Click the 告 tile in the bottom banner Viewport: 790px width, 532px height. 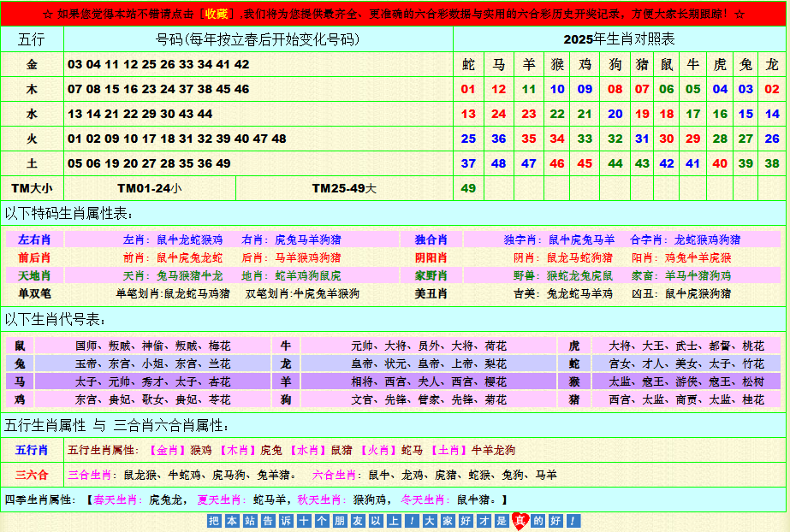click(x=267, y=520)
